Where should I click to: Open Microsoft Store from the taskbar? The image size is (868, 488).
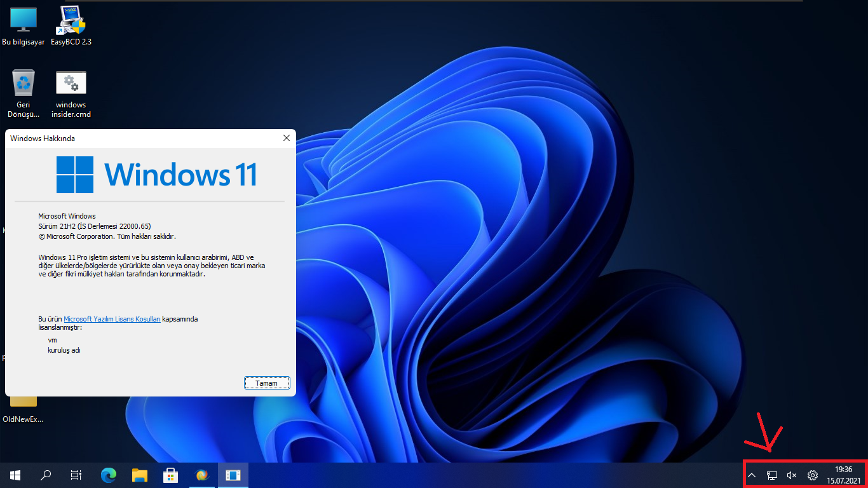point(171,475)
